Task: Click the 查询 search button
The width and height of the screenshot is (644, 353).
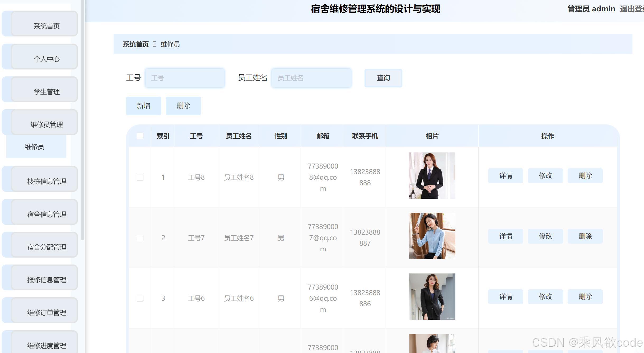Action: (383, 78)
